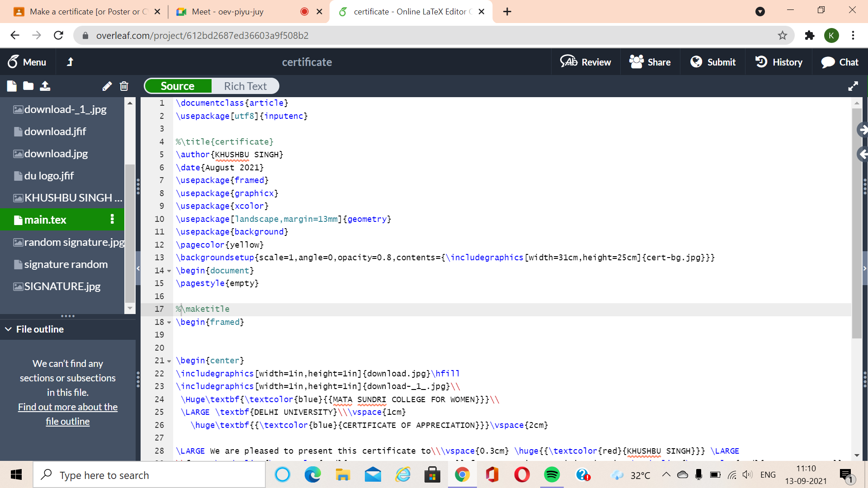Collapse the file tree panel chevron
Screen dimensions: 868x488
tap(138, 268)
